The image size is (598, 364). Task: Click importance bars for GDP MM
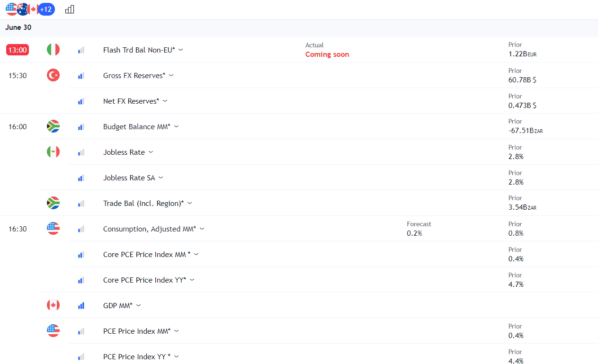click(81, 305)
